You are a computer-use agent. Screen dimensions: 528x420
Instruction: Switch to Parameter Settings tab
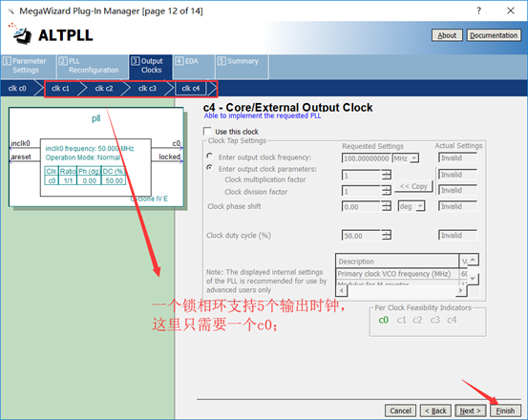click(29, 66)
